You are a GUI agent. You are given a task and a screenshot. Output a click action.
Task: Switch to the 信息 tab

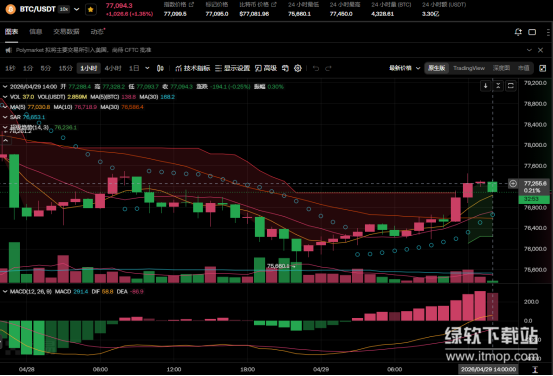click(x=36, y=32)
